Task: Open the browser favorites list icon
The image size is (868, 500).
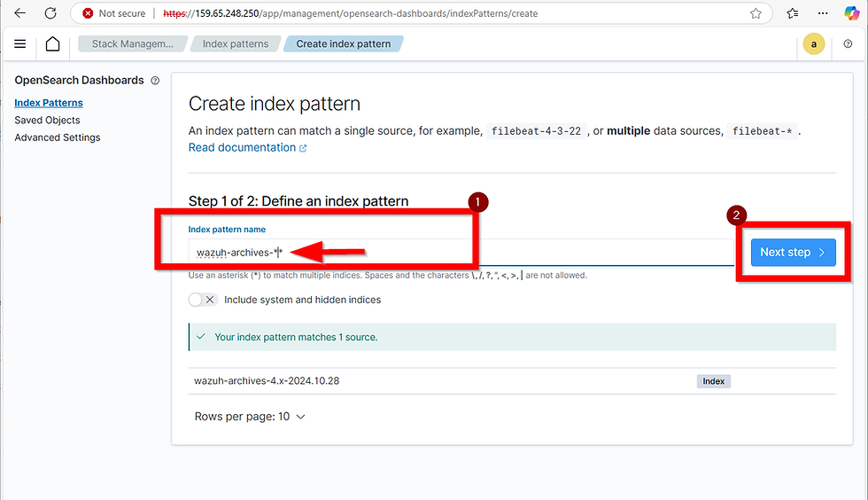Action: click(793, 13)
